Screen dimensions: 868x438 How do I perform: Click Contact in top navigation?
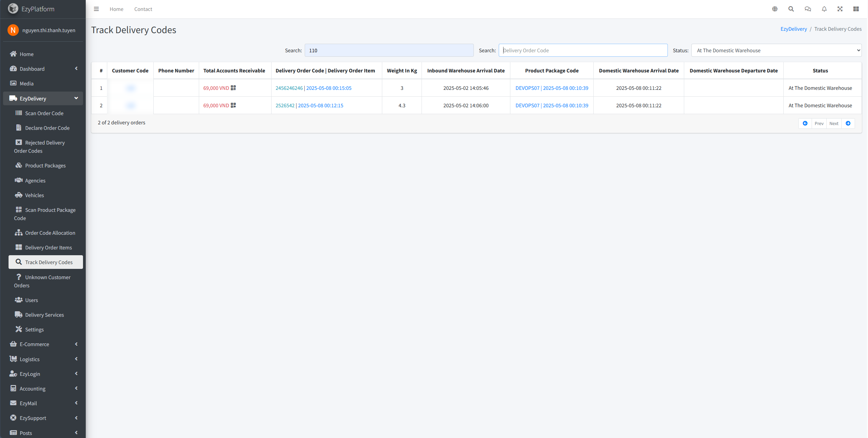tap(143, 9)
